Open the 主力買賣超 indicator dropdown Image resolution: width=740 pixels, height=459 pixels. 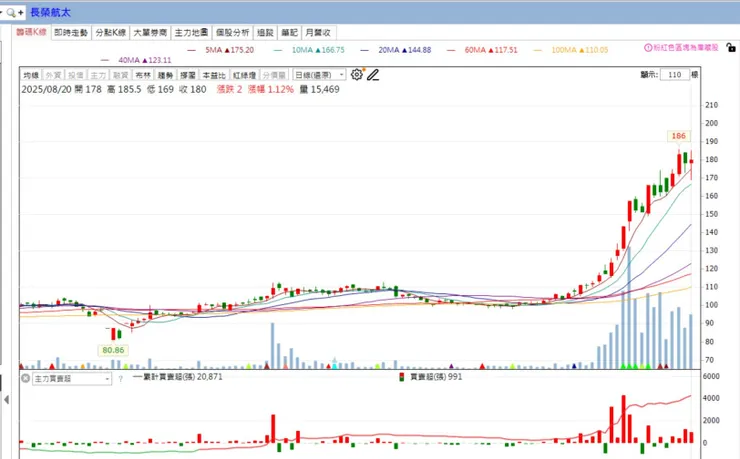coord(72,379)
